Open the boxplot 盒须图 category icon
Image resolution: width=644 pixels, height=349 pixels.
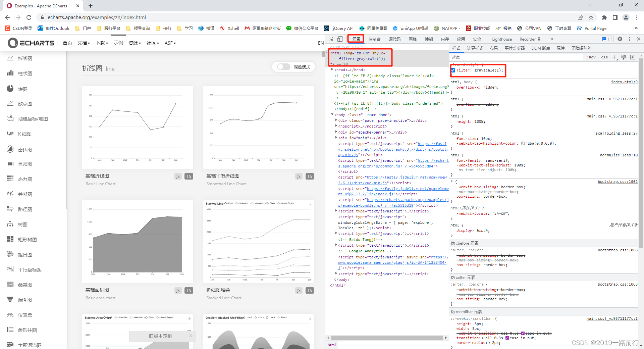tap(10, 164)
